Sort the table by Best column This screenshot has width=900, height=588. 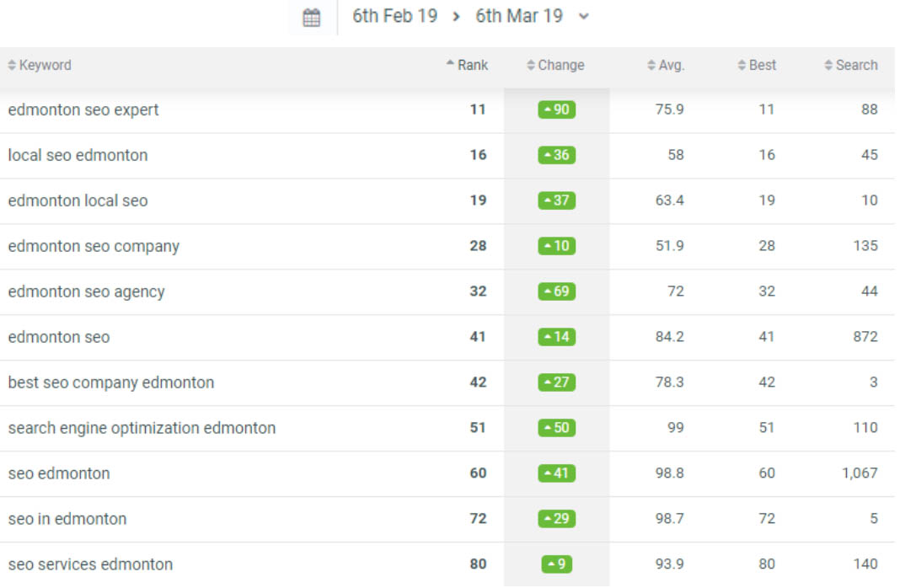pos(757,65)
